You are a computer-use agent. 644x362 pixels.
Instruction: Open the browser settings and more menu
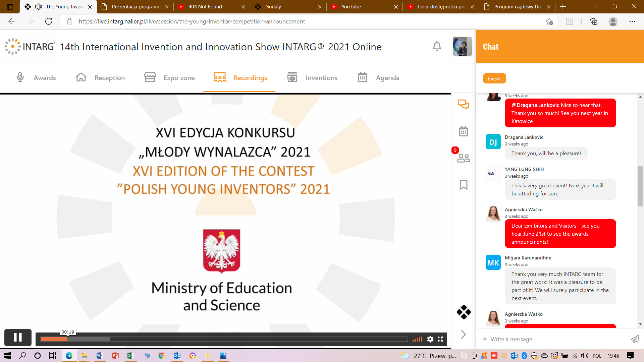632,21
